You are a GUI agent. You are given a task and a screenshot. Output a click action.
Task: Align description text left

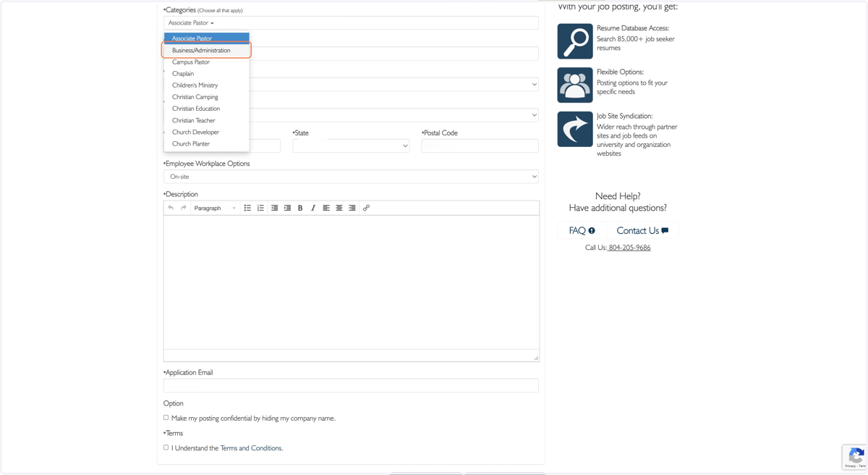[x=326, y=208]
